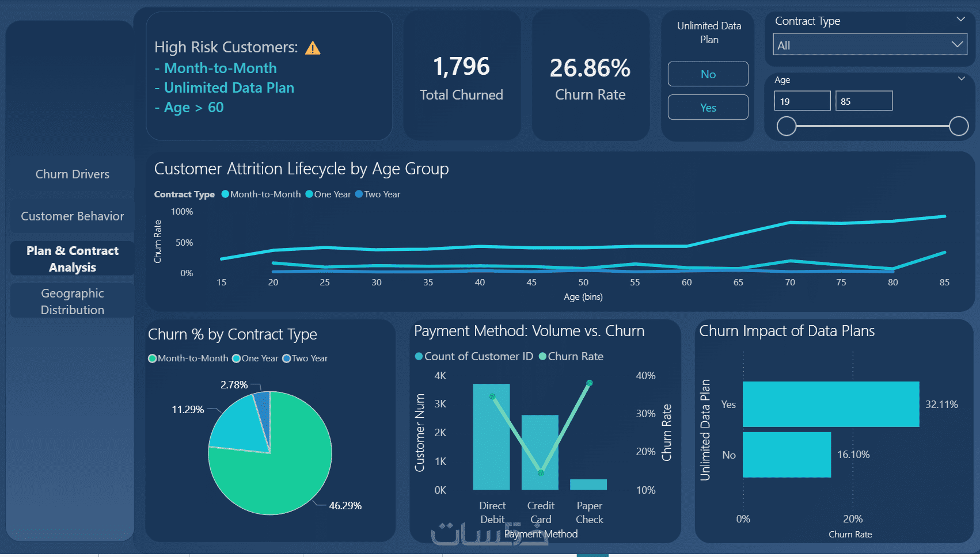The image size is (980, 557).
Task: Click Churn Rate legend marker in payment chart
Action: (x=542, y=357)
